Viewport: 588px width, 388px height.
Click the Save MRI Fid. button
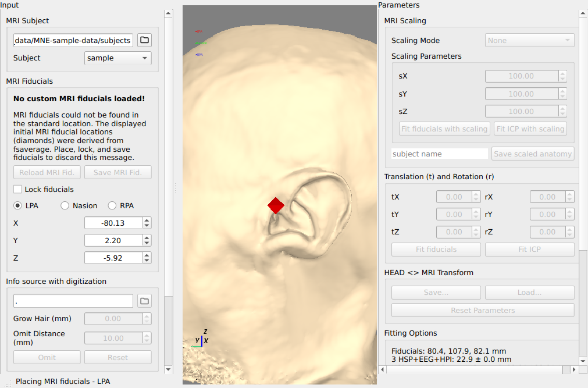117,172
